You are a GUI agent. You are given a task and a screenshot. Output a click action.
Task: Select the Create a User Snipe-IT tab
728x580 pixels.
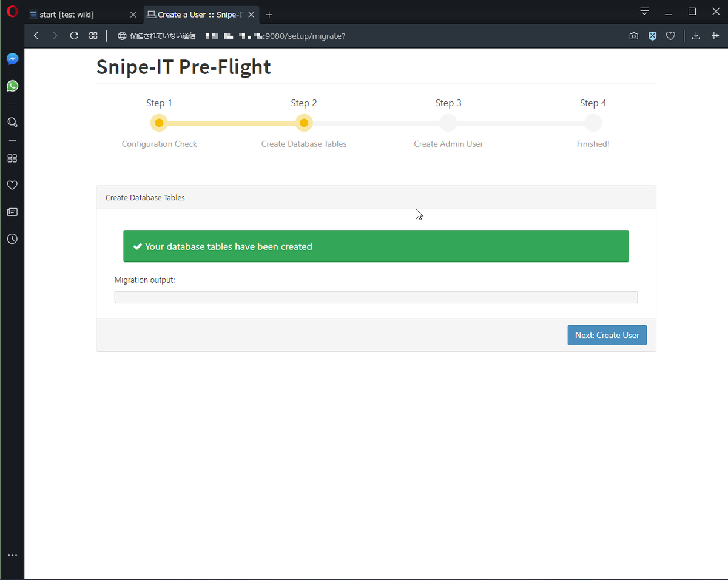point(201,15)
